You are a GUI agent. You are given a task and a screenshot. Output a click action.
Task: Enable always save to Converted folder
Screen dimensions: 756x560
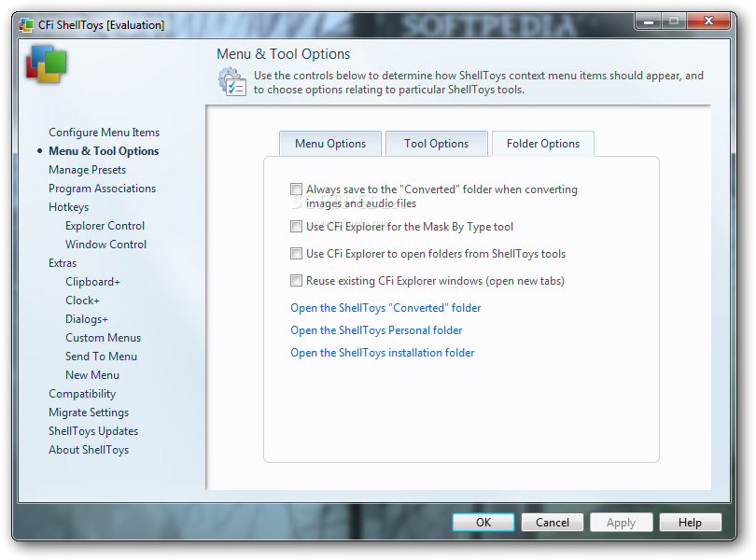(296, 189)
